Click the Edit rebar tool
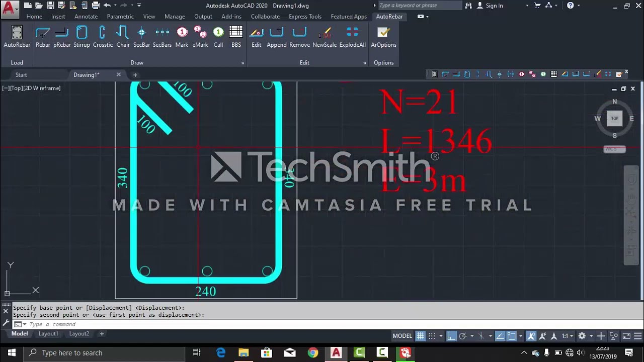Viewport: 644px width, 362px height. click(x=257, y=37)
